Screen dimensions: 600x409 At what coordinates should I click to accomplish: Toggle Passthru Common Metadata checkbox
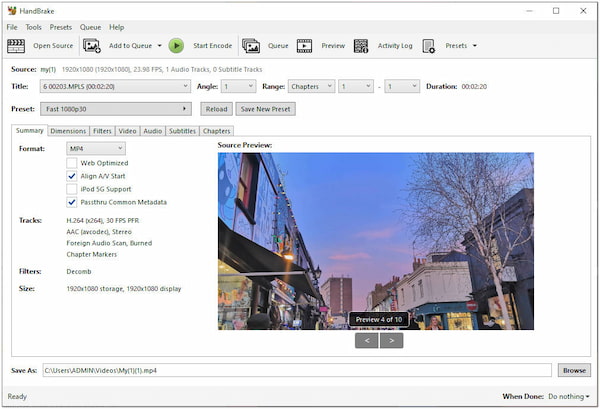click(72, 202)
